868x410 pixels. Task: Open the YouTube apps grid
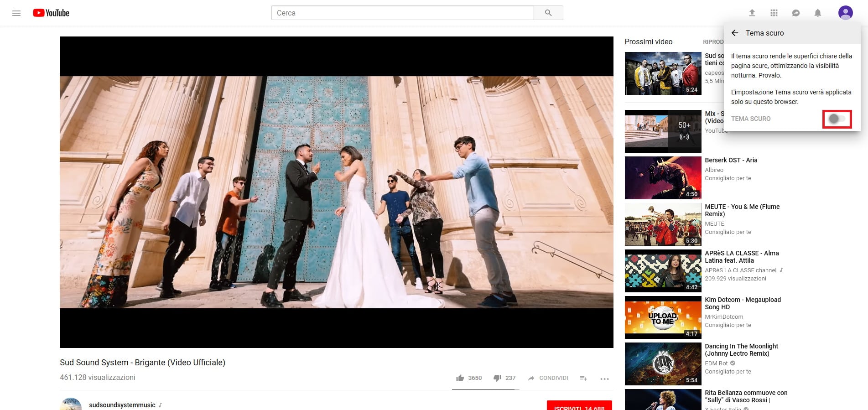tap(774, 13)
